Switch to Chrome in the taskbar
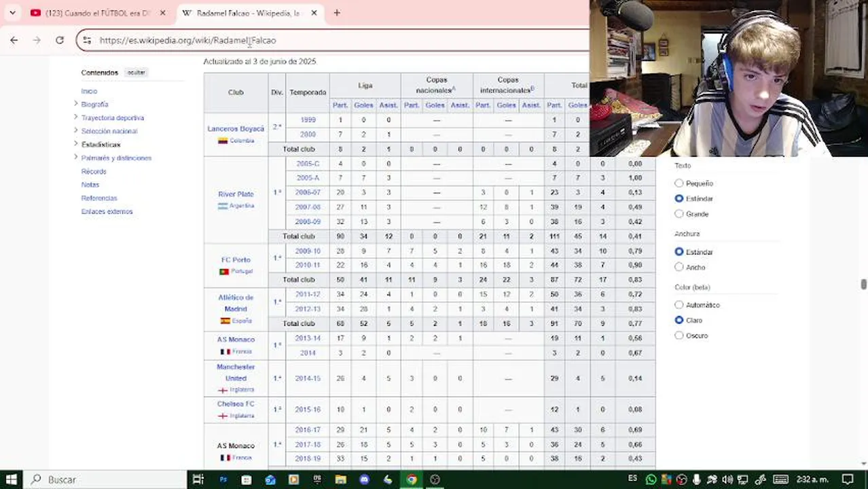 coord(412,479)
